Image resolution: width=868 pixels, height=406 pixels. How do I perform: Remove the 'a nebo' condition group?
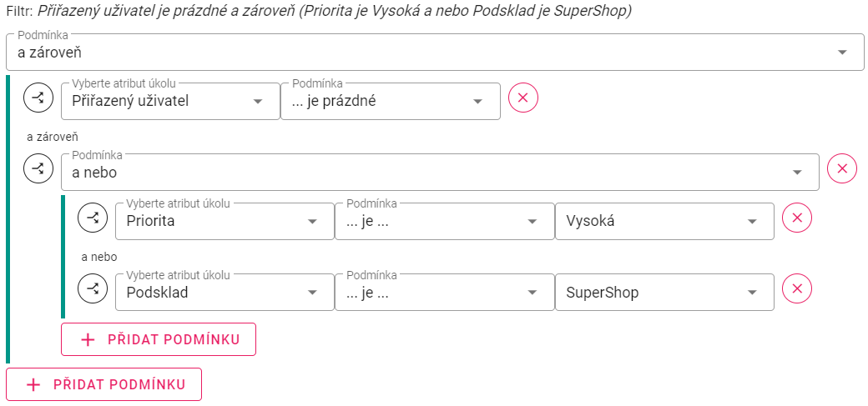point(841,169)
